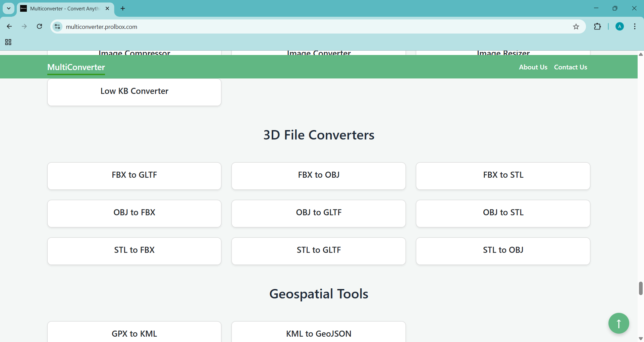
Task: Expand the tab search dropdown
Action: pyautogui.click(x=9, y=8)
